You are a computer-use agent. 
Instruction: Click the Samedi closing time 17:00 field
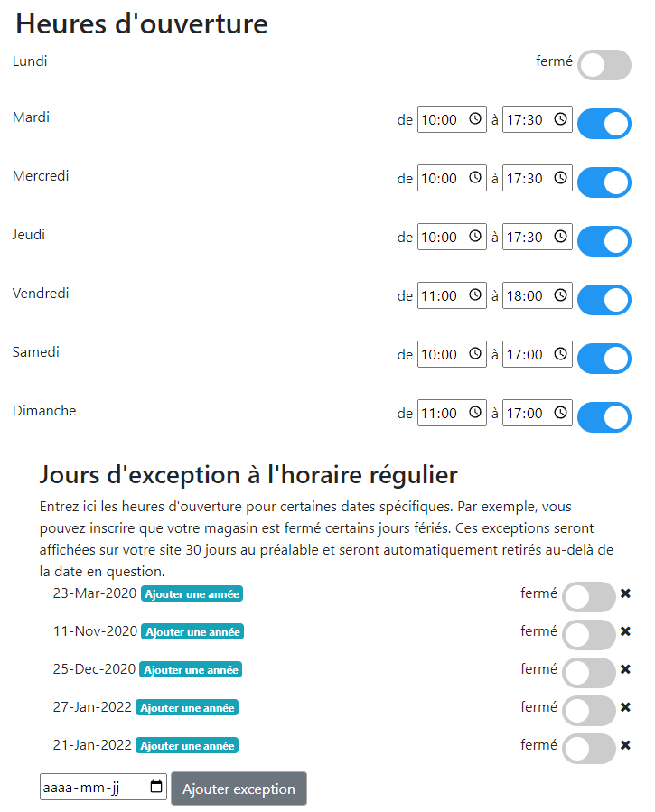(x=538, y=354)
